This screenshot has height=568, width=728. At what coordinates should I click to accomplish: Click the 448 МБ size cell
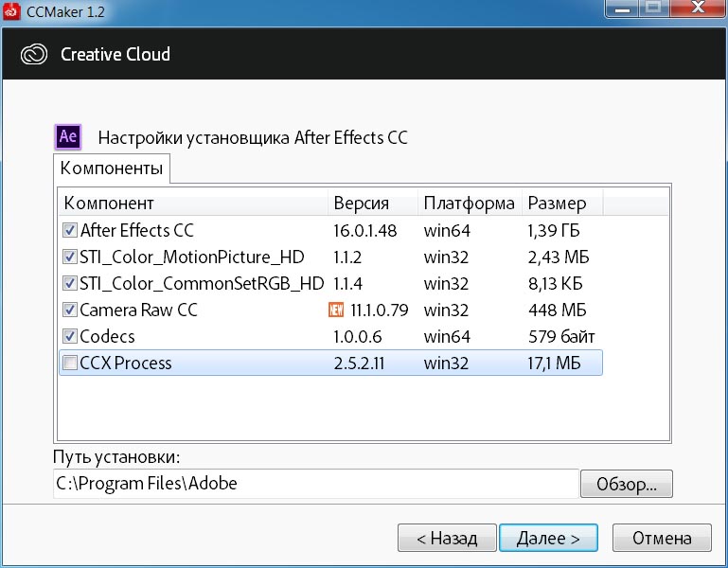pos(558,310)
